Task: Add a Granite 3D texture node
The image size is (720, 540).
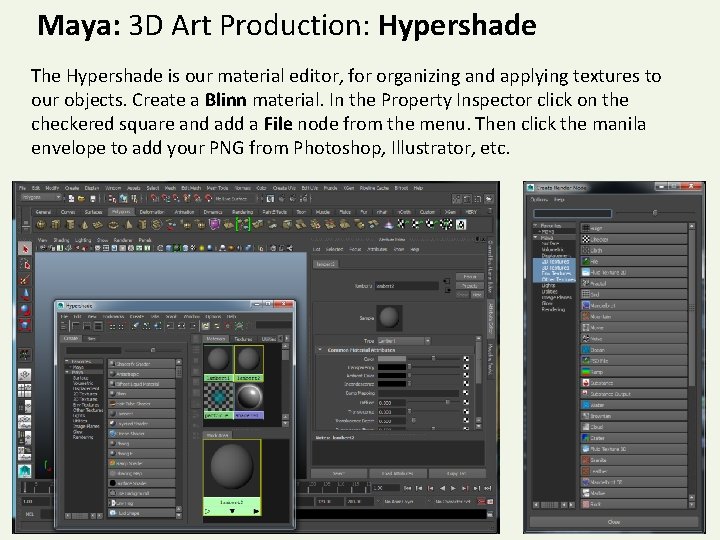Action: click(x=634, y=460)
